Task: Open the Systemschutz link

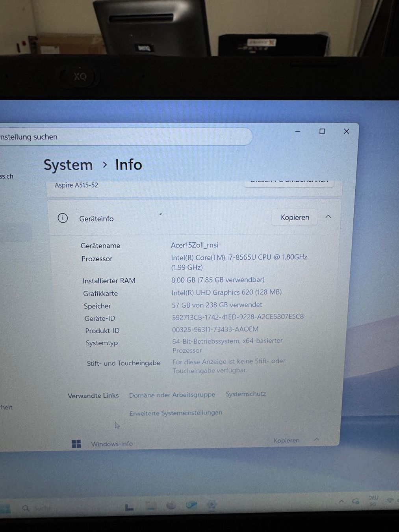Action: pos(246,394)
